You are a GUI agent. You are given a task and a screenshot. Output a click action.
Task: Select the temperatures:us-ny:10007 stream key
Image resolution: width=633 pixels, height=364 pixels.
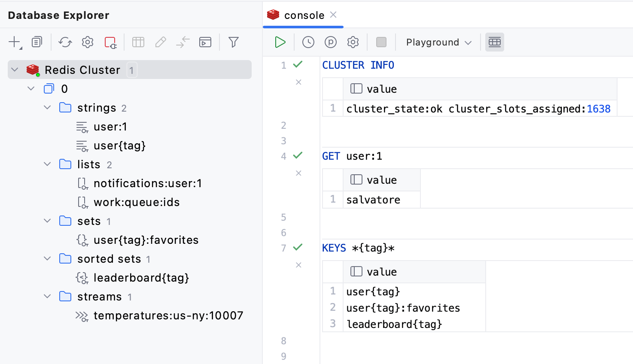click(168, 315)
